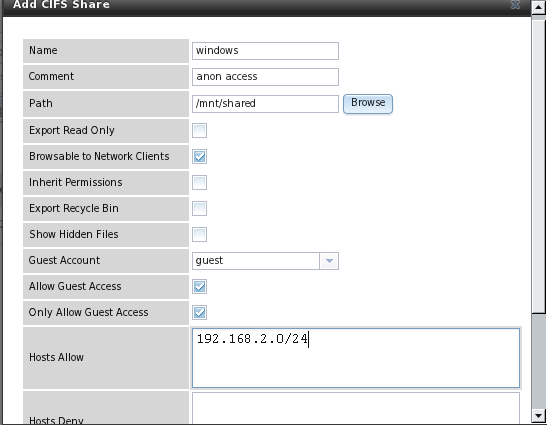
Task: Click the scrollbar down arrow
Action: (538, 415)
